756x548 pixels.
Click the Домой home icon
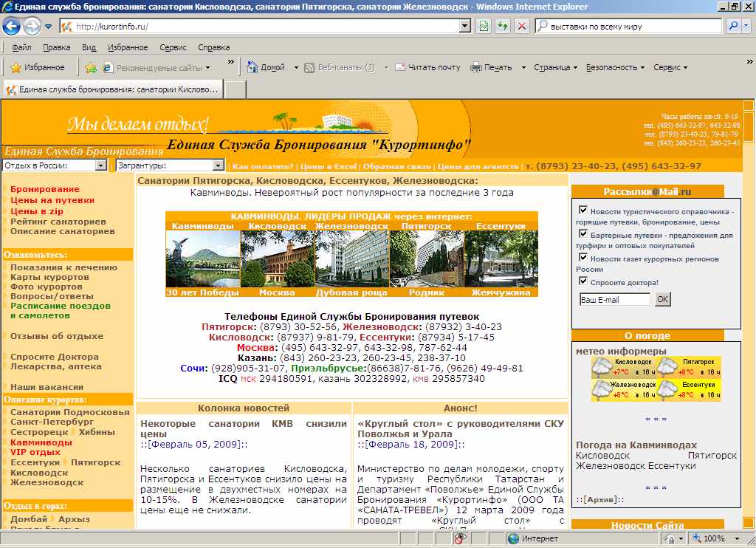[252, 67]
